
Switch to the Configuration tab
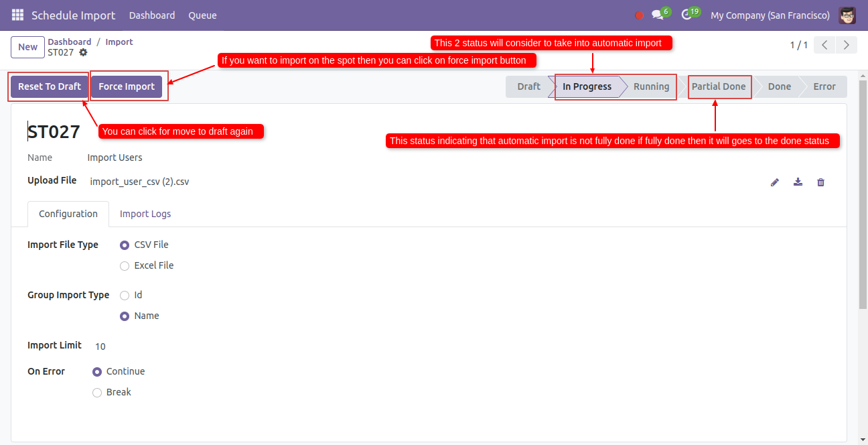tap(68, 214)
